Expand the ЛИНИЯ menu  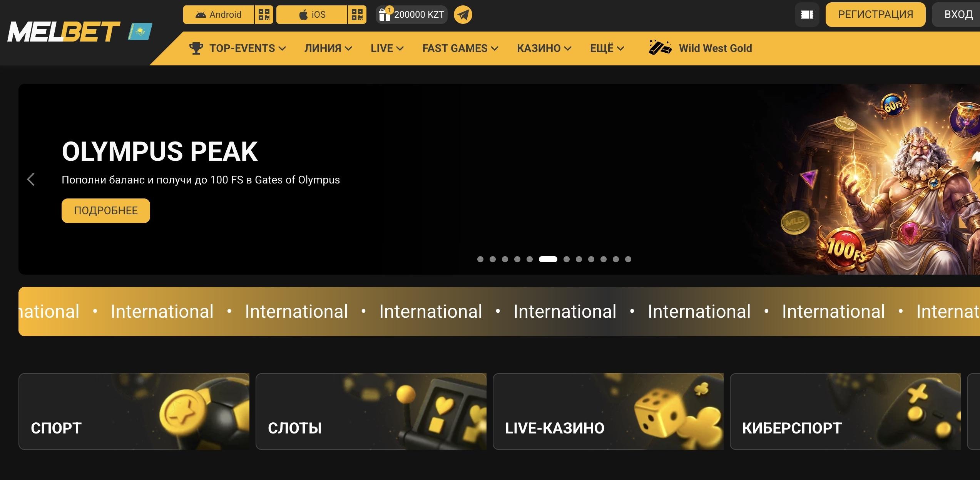click(x=328, y=48)
